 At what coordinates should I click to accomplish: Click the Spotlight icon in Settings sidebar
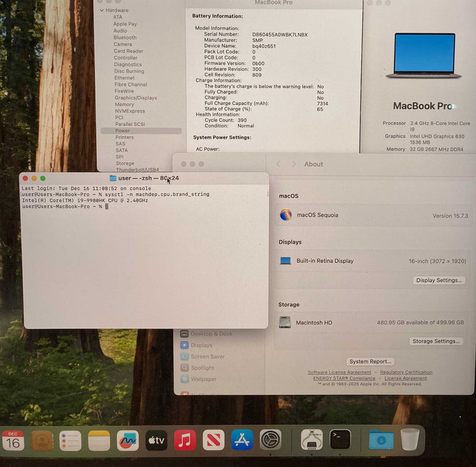click(x=184, y=368)
